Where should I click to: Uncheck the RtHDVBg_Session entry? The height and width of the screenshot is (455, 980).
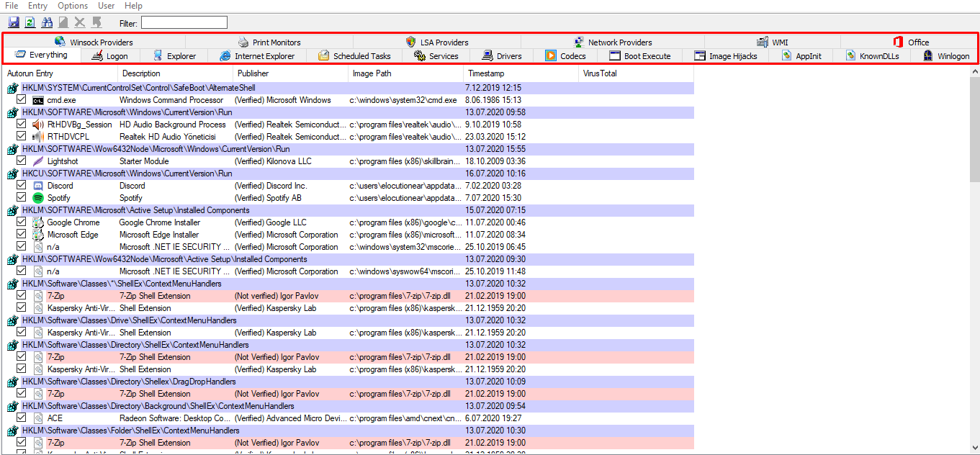pos(22,125)
